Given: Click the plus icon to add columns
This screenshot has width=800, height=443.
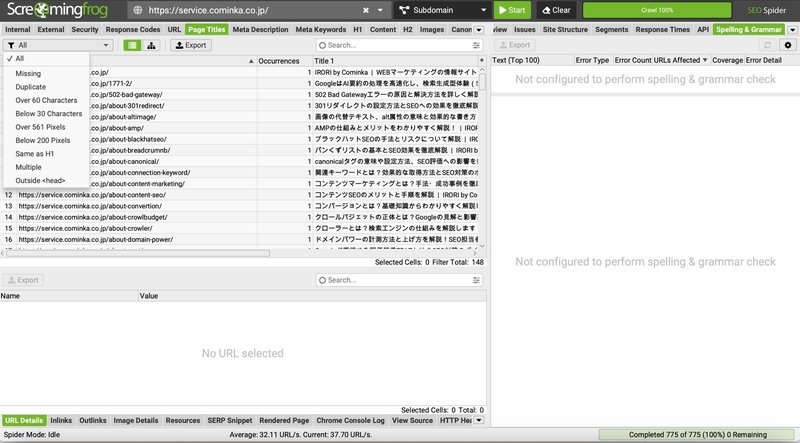Looking at the screenshot, I should click(x=482, y=61).
